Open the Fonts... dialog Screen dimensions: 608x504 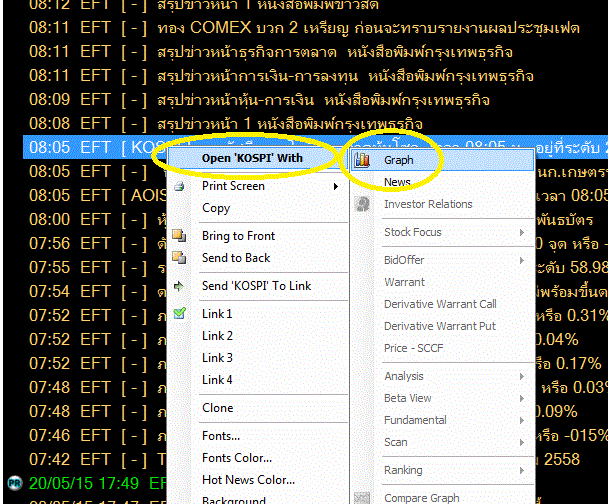click(x=221, y=436)
